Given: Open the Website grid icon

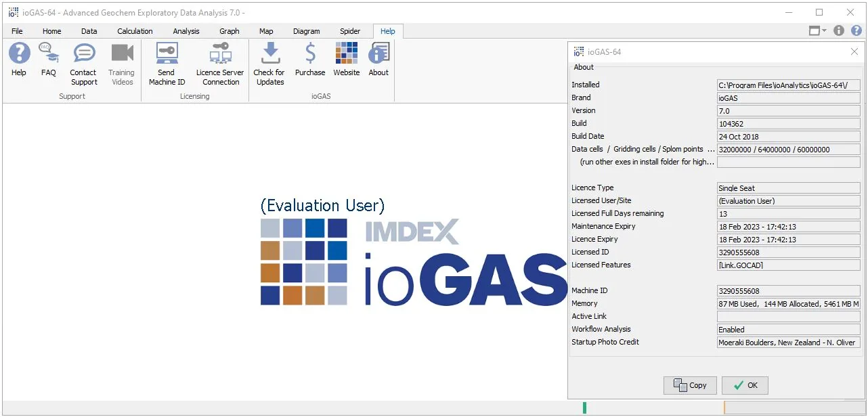Looking at the screenshot, I should [347, 53].
